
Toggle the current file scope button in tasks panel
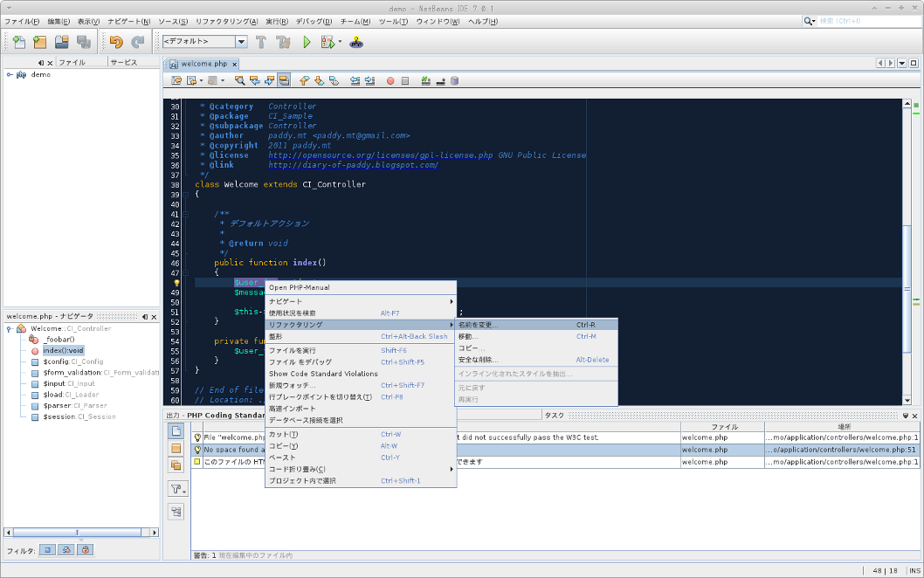click(176, 430)
